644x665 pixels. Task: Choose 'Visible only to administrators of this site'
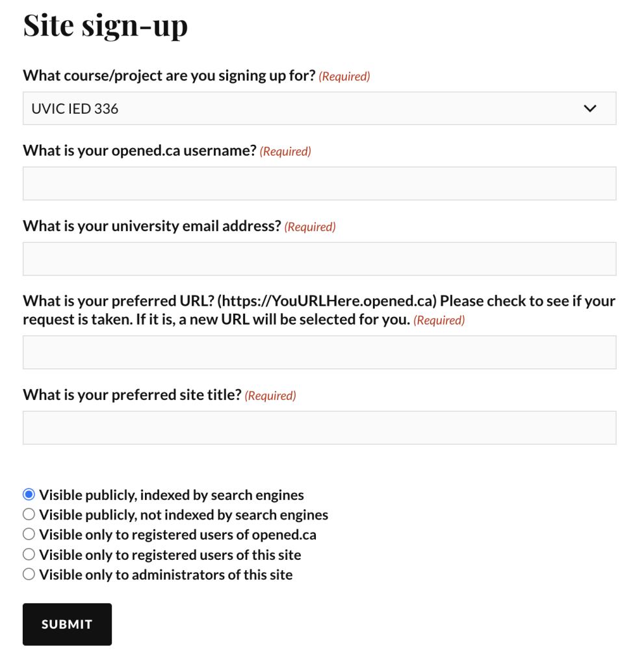click(x=29, y=574)
